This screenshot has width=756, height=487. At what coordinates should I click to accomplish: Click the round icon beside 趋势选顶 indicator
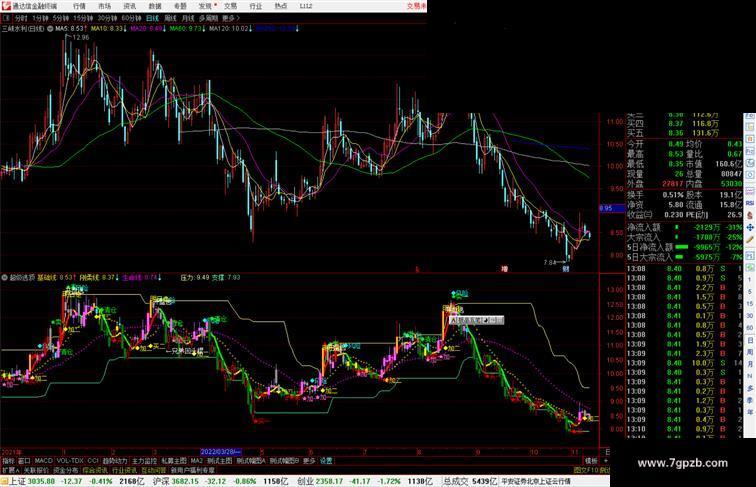tap(5, 278)
